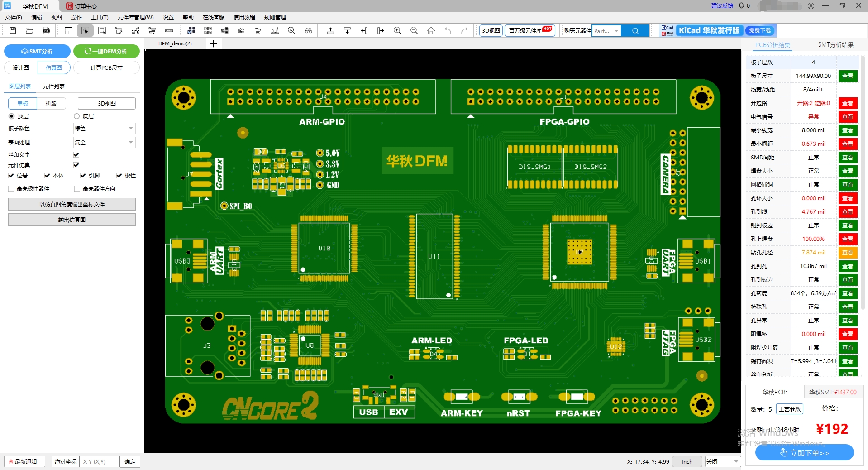868x470 pixels.
Task: Expand the board color (板子颜色) dropdown
Action: tap(104, 129)
